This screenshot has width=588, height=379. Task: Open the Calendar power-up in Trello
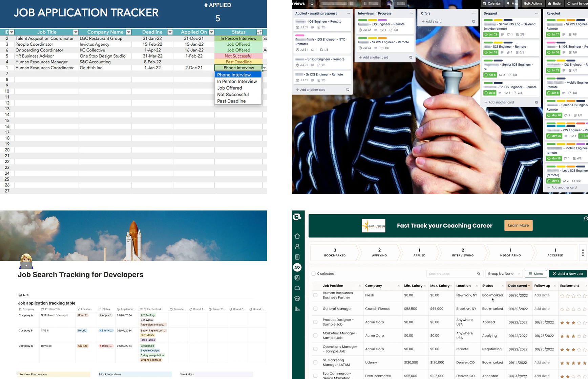(492, 4)
